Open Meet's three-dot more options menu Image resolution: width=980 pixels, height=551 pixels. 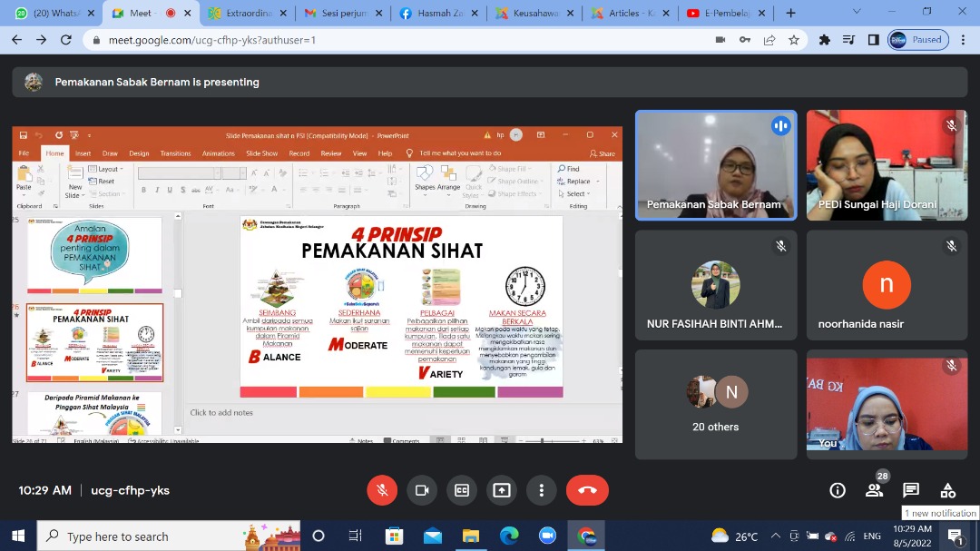click(x=542, y=490)
